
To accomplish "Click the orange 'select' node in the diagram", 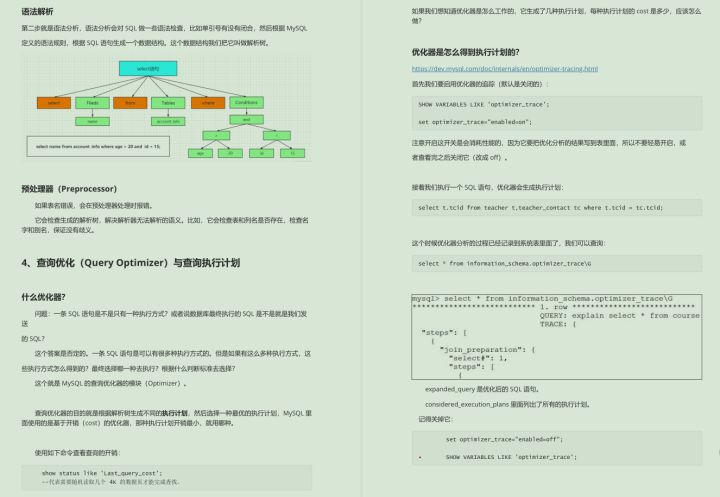I will 54,103.
